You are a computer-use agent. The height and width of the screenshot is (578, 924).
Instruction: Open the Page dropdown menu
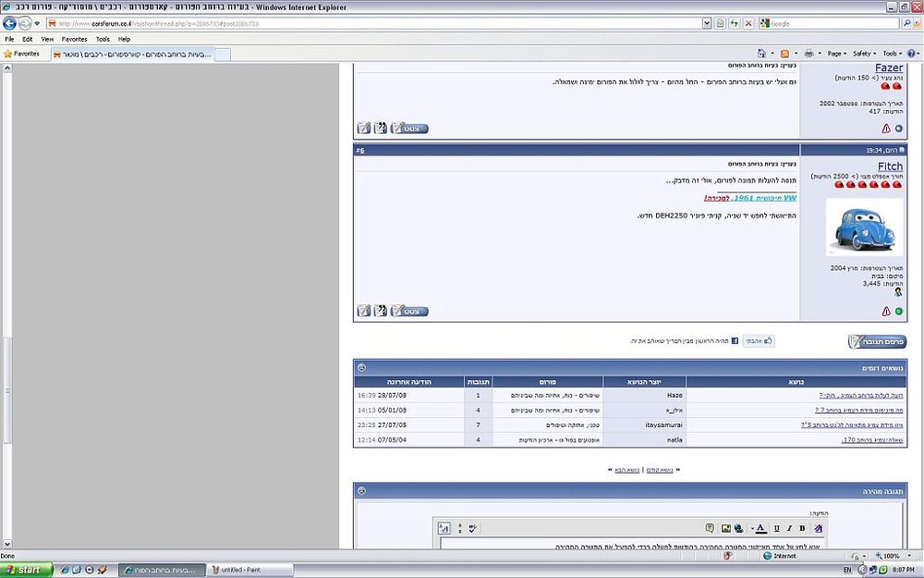point(837,53)
